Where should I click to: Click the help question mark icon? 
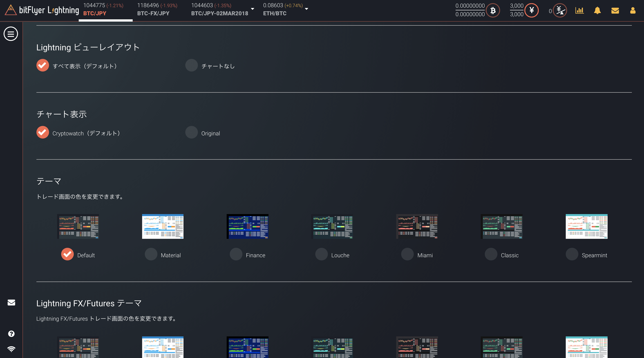(x=11, y=334)
